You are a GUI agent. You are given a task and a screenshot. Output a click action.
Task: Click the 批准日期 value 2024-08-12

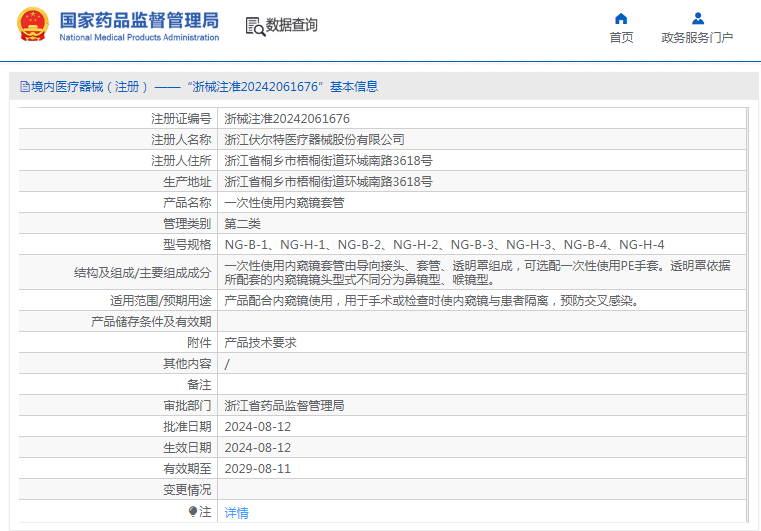point(258,427)
